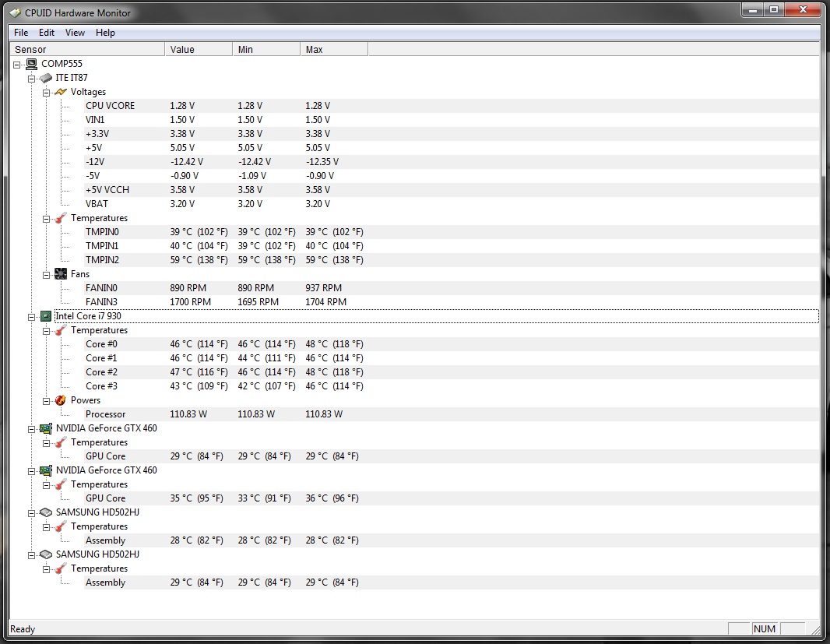Collapse the Intel Core i7 930 node
The height and width of the screenshot is (644, 830).
pos(31,317)
